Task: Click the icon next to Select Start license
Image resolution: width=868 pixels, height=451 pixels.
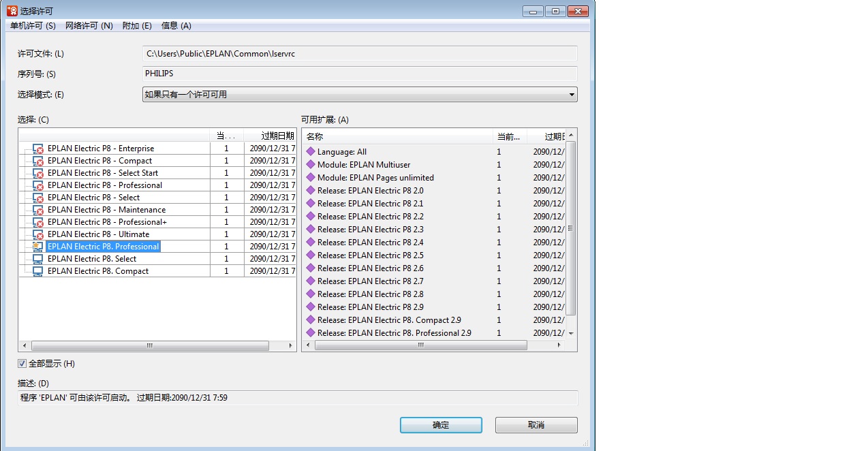Action: point(38,173)
